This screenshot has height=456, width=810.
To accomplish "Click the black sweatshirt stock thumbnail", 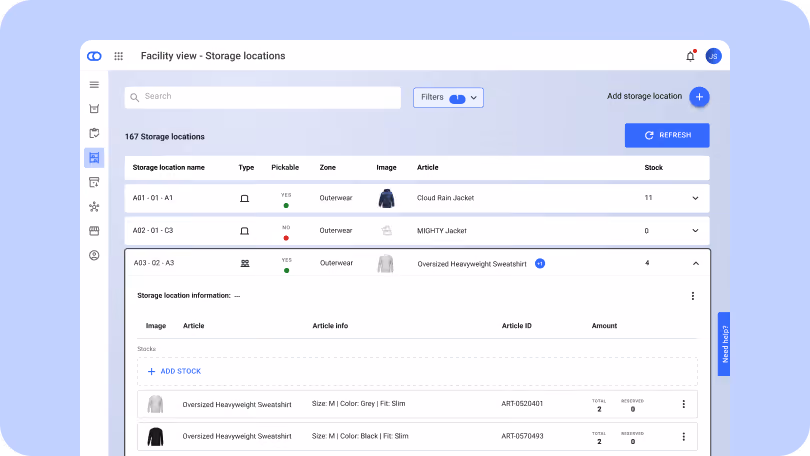I will tap(155, 437).
